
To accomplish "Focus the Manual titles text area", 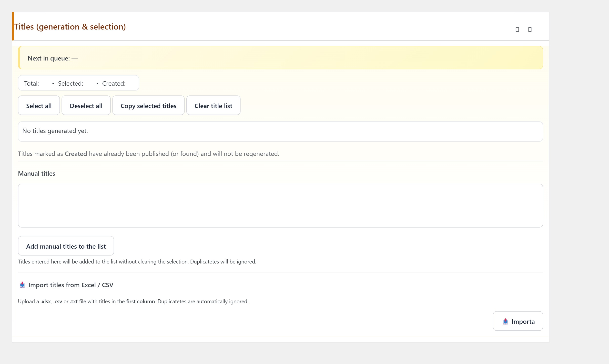I will 280,206.
